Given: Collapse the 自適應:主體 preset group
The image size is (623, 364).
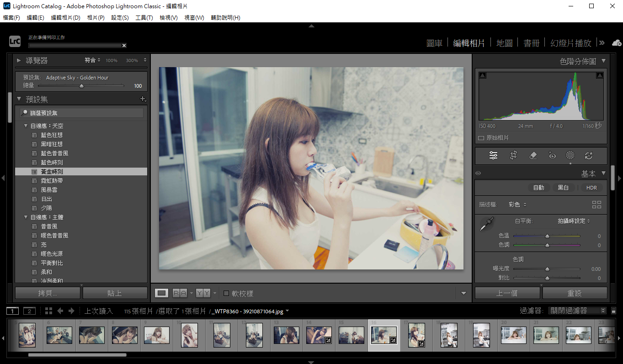Looking at the screenshot, I should point(26,217).
